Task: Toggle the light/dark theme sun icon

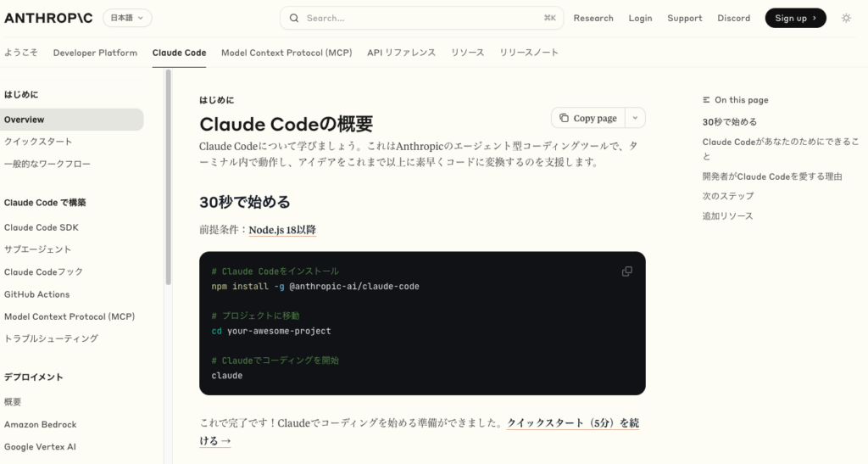Action: tap(846, 19)
